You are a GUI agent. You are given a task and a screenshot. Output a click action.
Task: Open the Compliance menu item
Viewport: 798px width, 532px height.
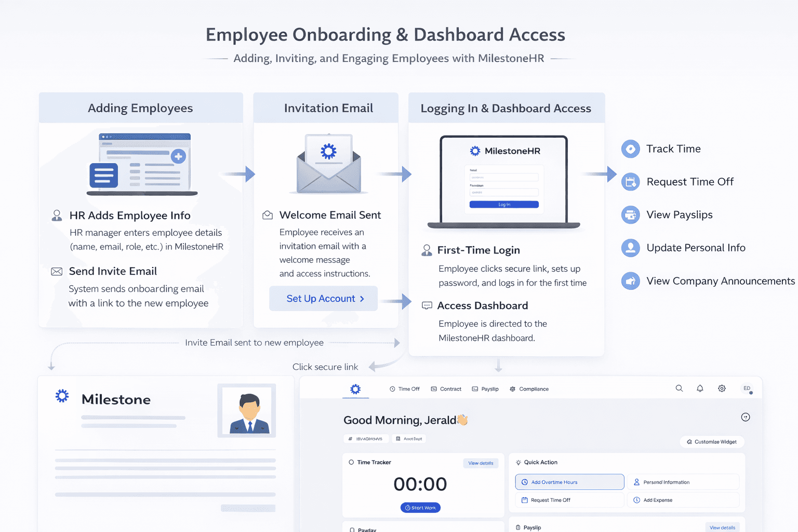[529, 389]
